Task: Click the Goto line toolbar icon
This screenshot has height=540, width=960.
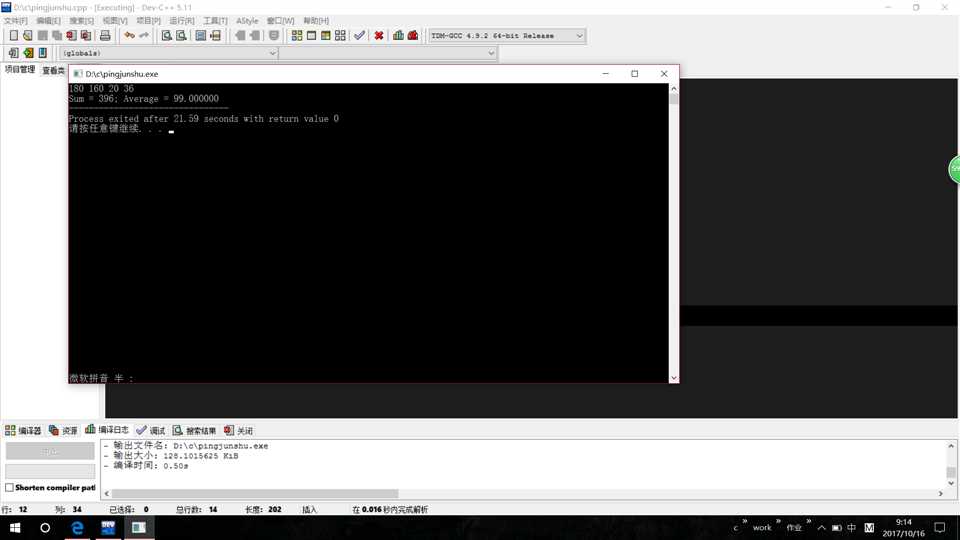Action: point(216,36)
